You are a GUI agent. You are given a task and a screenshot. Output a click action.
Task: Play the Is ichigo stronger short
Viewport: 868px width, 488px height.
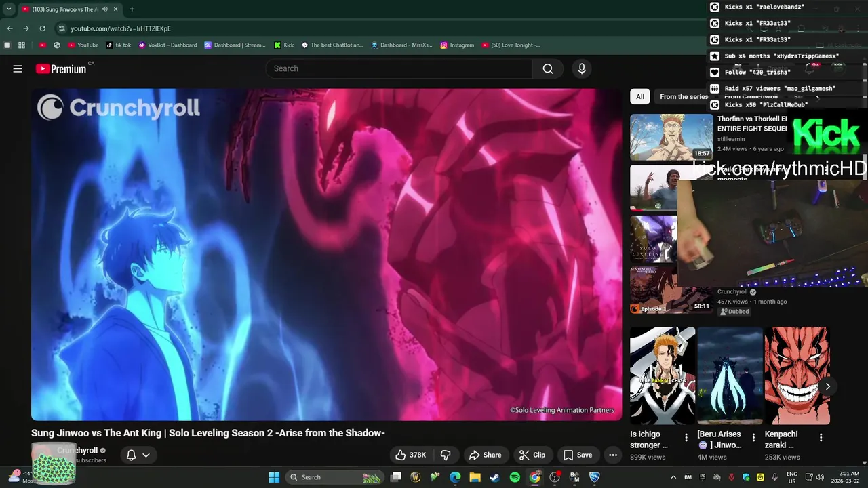point(663,375)
